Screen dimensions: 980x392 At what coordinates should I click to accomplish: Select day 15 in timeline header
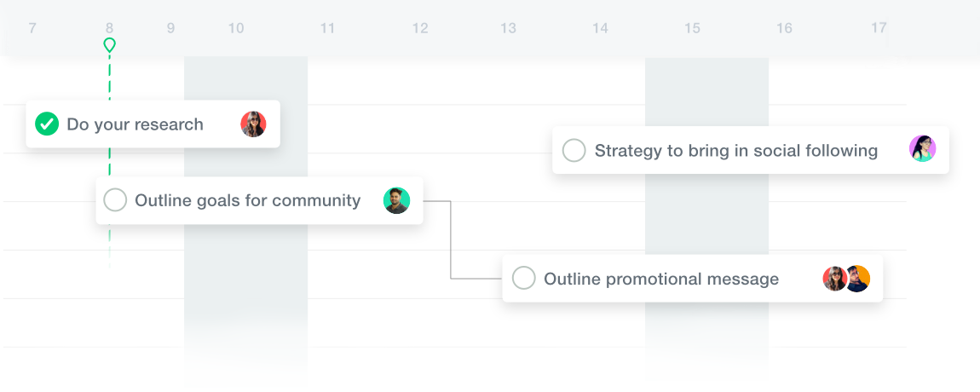click(x=692, y=28)
